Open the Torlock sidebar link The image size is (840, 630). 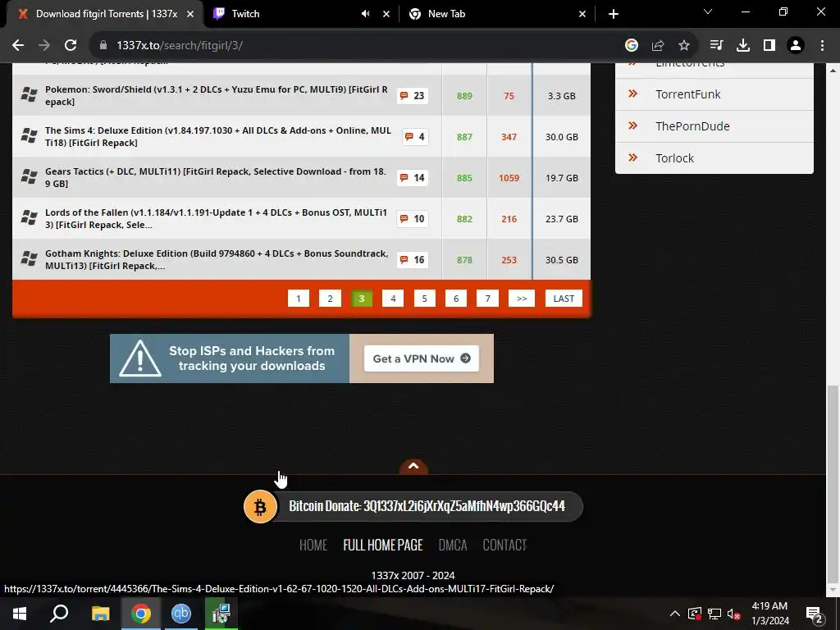674,158
